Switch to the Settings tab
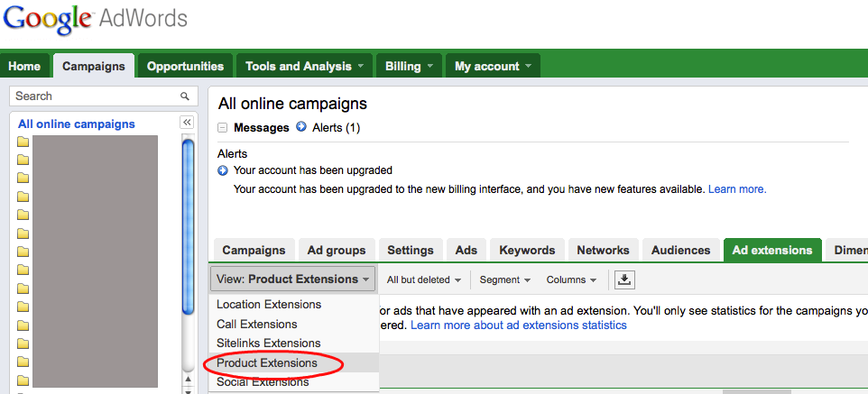This screenshot has width=868, height=394. [411, 250]
